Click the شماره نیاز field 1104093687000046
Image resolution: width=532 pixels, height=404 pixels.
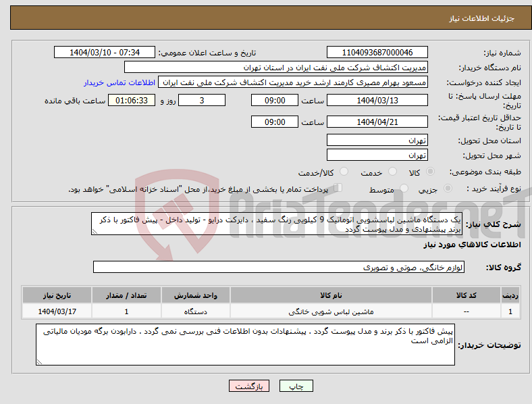pos(377,52)
